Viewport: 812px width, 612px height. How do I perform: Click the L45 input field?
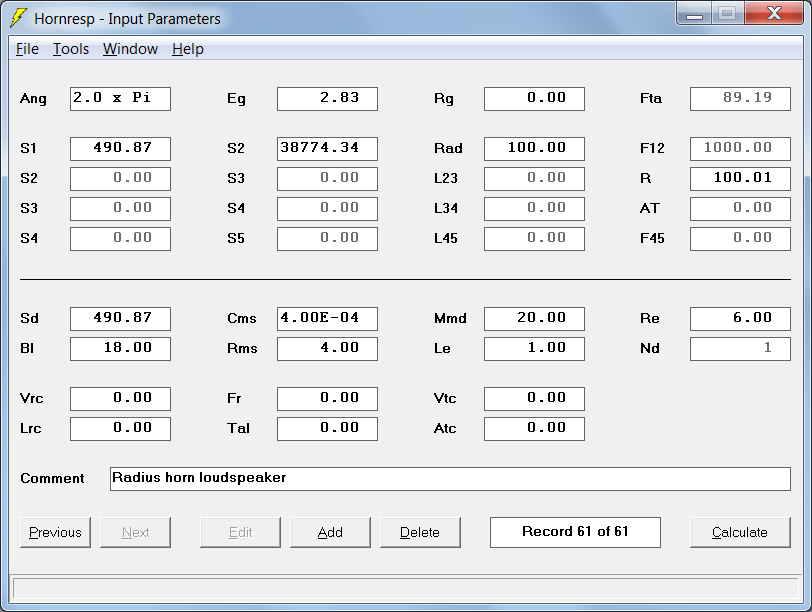[534, 239]
